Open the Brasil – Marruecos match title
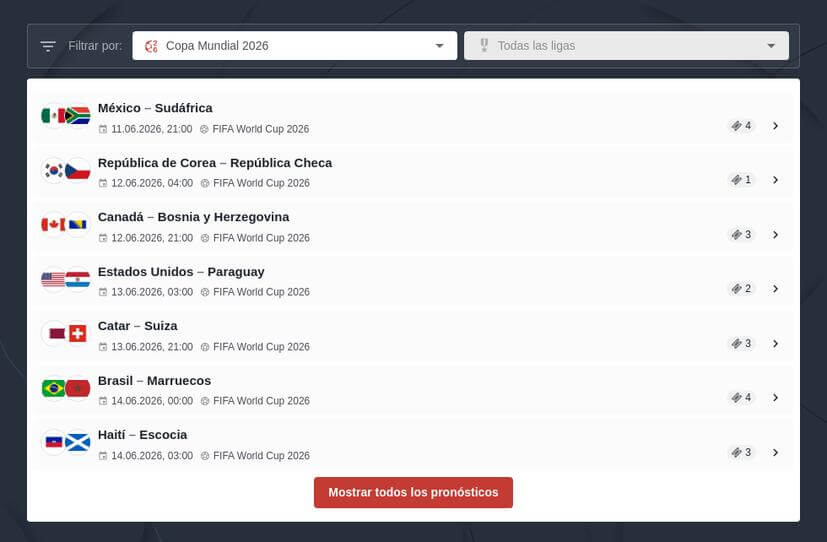The width and height of the screenshot is (827, 542). pyautogui.click(x=154, y=381)
